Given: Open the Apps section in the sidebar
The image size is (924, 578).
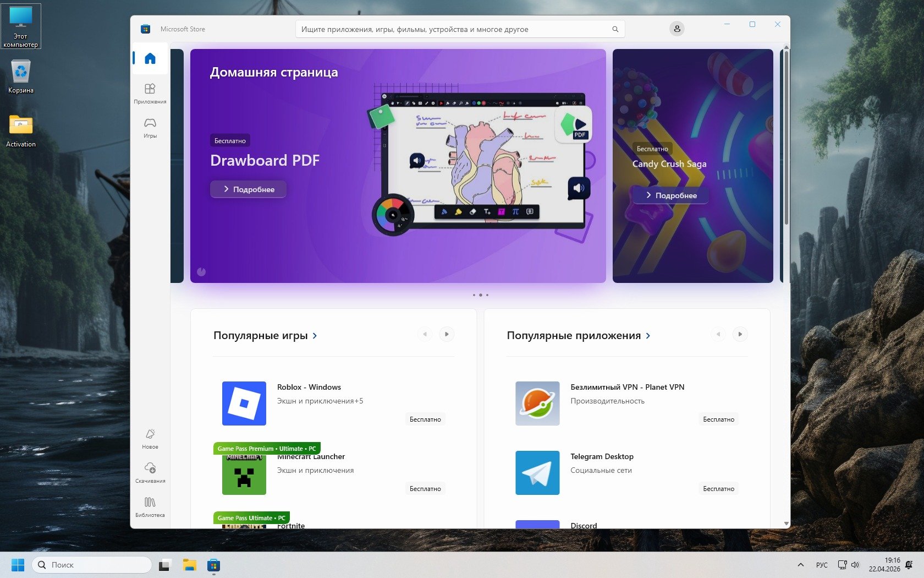Looking at the screenshot, I should (x=150, y=93).
